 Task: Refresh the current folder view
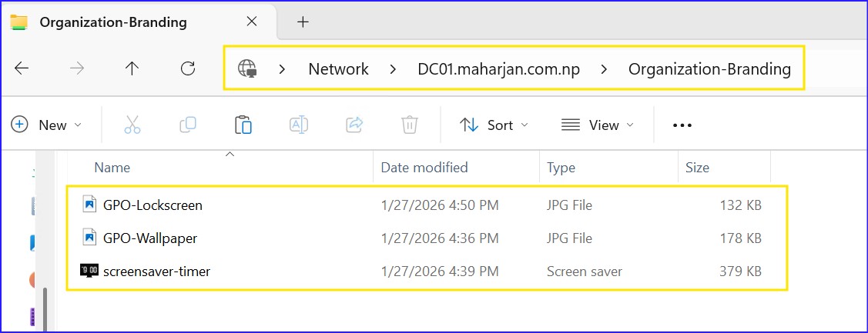(187, 68)
